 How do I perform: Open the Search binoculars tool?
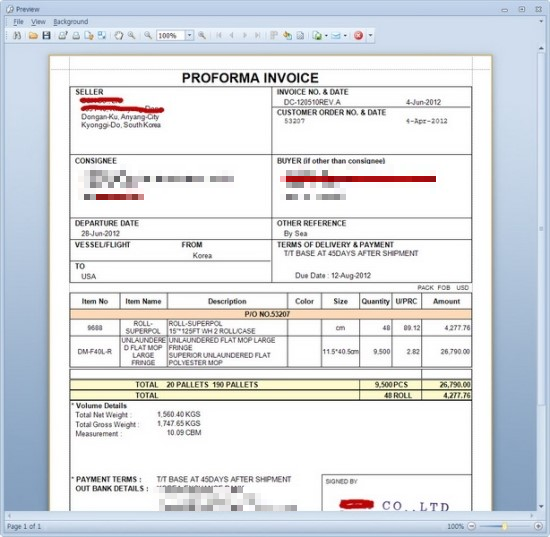pyautogui.click(x=16, y=35)
